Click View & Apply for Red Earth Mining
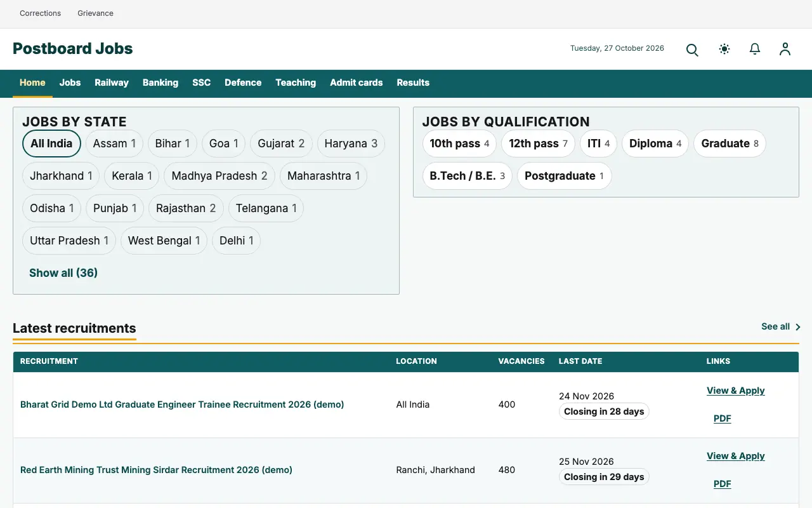Screen dimensions: 812x508 click(x=736, y=456)
